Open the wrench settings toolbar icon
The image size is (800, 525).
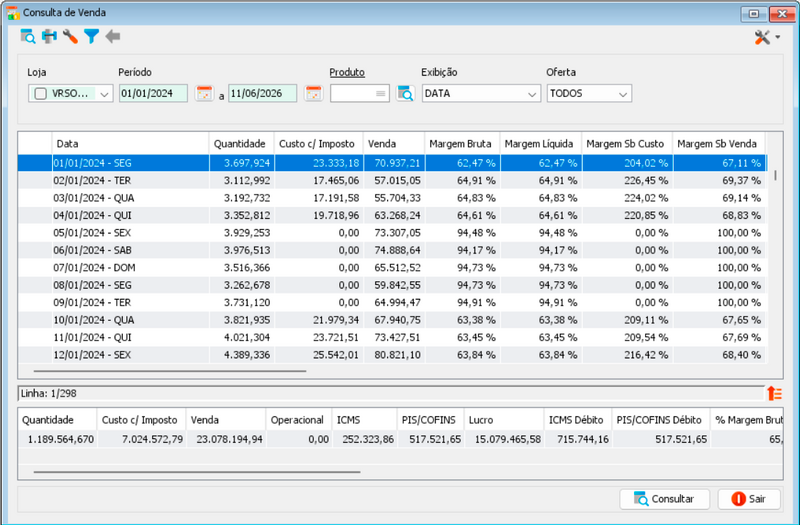(70, 37)
